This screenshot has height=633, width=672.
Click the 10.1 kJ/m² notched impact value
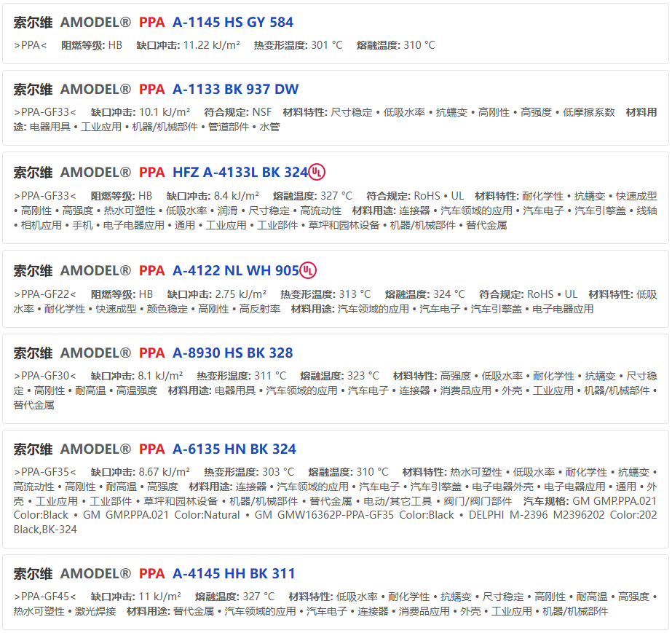coord(165,112)
